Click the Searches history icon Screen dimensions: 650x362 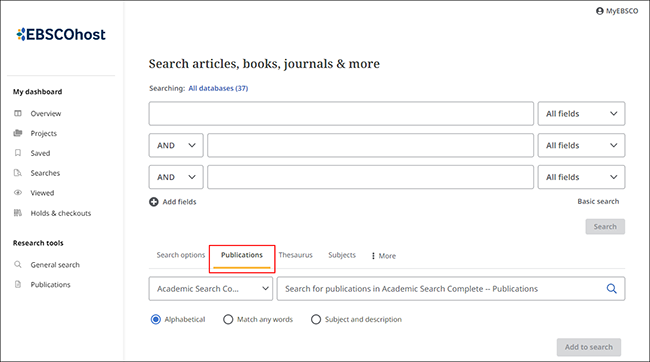click(x=18, y=173)
